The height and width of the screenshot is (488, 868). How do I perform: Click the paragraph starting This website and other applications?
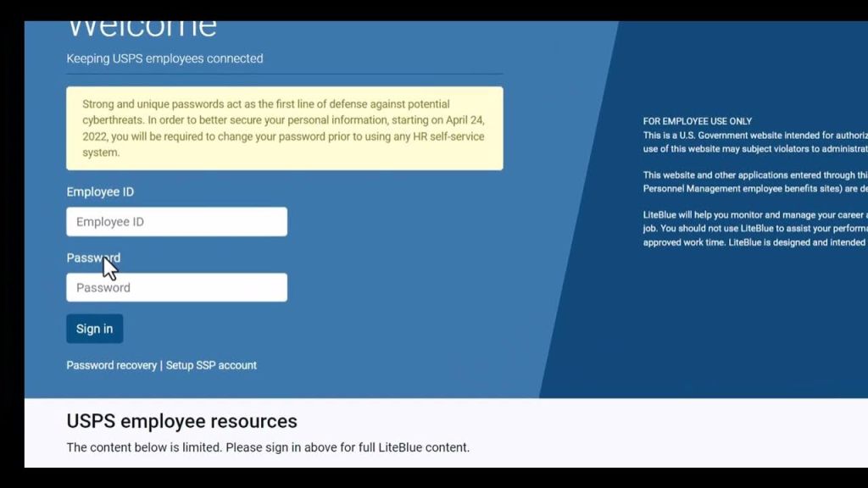(x=754, y=175)
